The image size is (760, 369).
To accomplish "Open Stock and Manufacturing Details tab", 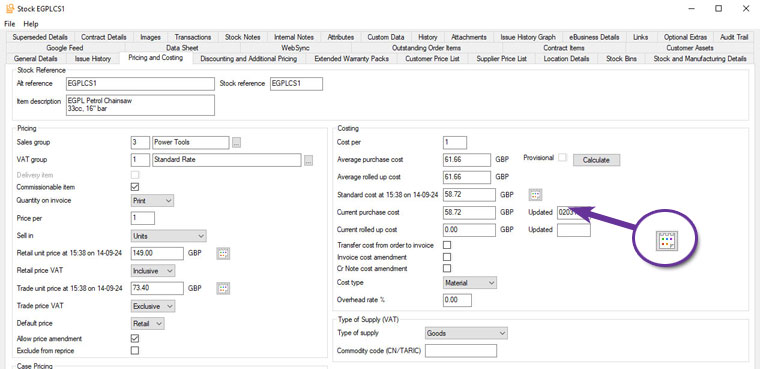I will point(699,59).
